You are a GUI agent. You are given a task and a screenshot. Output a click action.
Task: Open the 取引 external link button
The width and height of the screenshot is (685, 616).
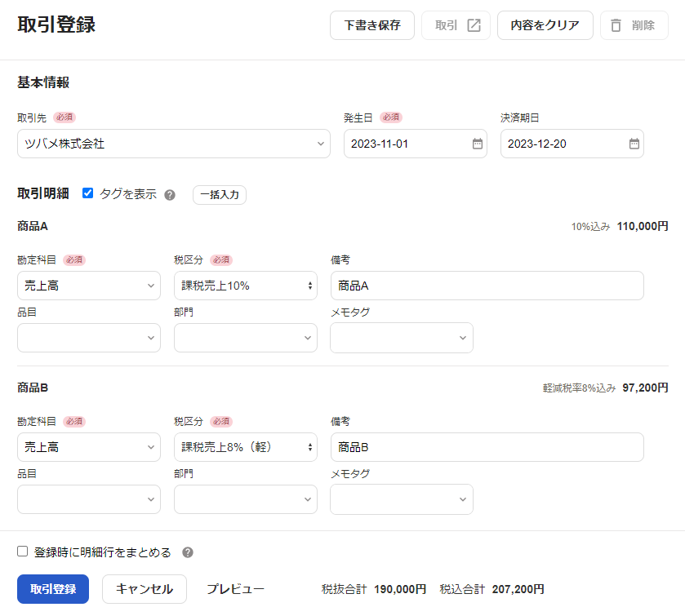point(456,25)
